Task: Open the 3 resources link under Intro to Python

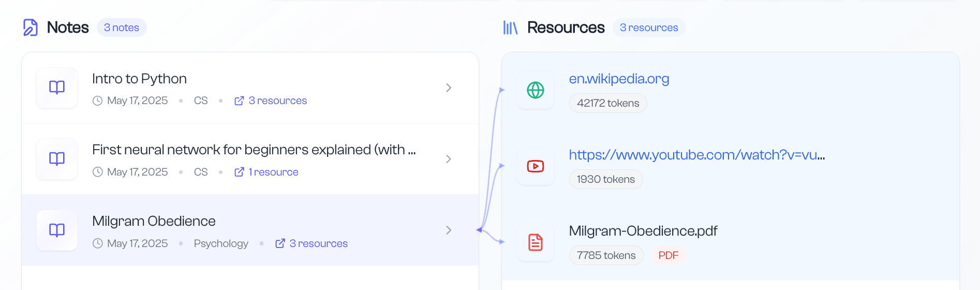Action: coord(278,100)
